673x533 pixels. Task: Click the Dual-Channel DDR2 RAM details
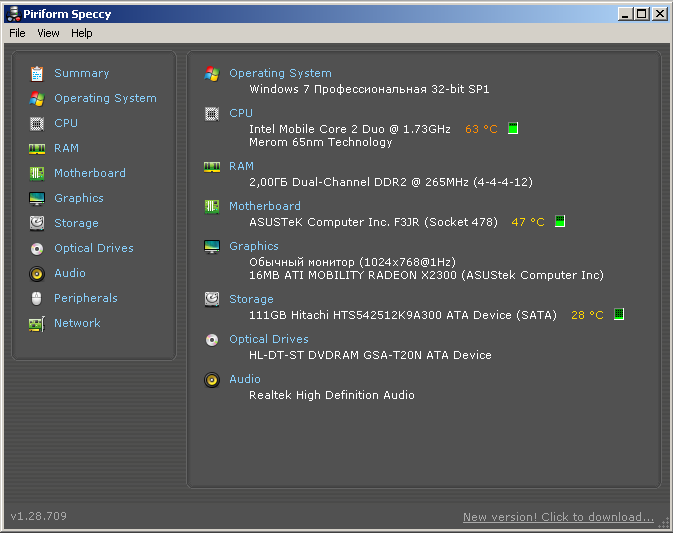tap(391, 182)
